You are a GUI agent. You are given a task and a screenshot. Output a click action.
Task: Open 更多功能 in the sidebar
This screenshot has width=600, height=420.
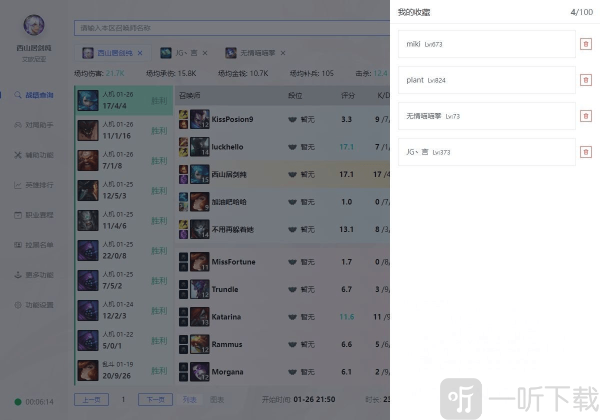pos(34,275)
